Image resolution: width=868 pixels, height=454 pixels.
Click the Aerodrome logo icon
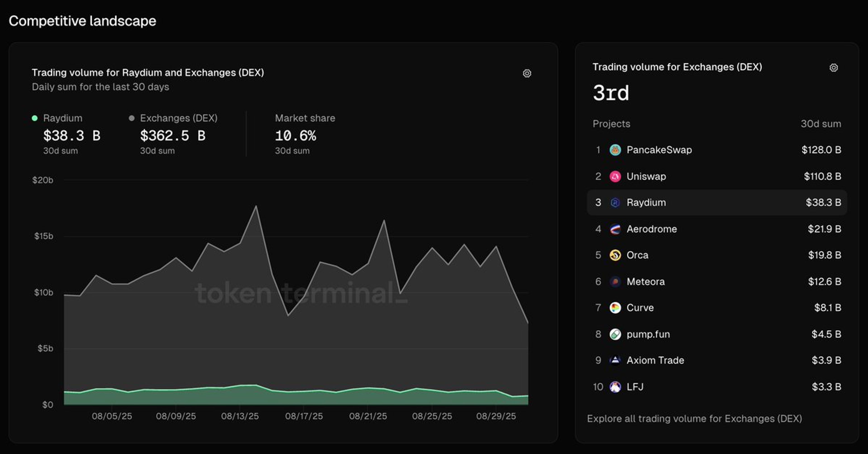(615, 229)
